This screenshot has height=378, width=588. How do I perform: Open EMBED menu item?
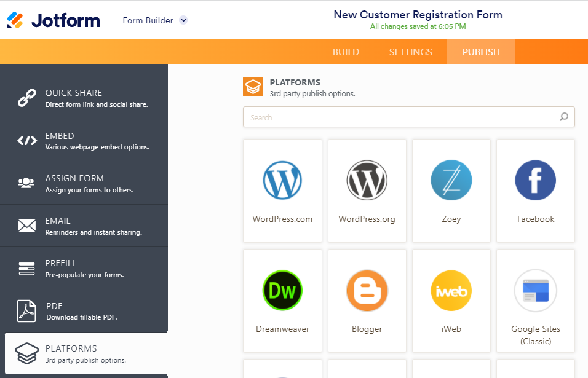(x=84, y=141)
